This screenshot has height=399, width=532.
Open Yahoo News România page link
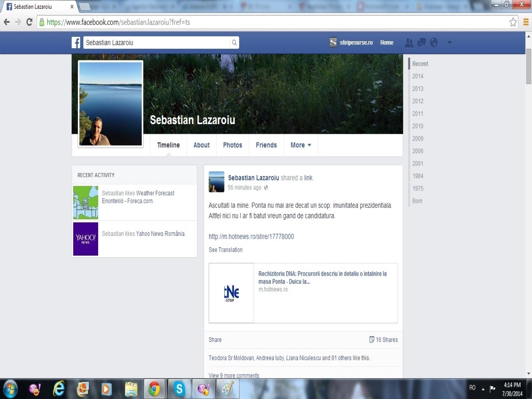point(160,234)
